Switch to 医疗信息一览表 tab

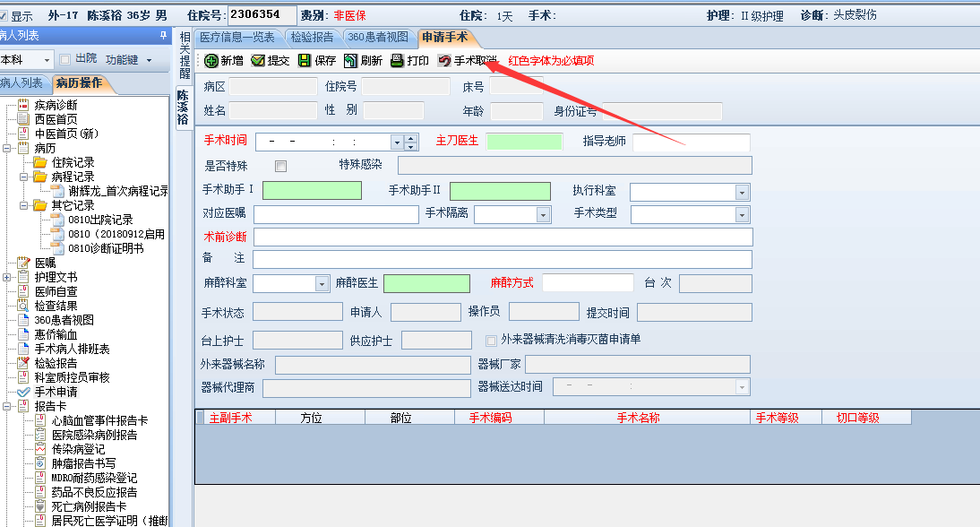[236, 38]
